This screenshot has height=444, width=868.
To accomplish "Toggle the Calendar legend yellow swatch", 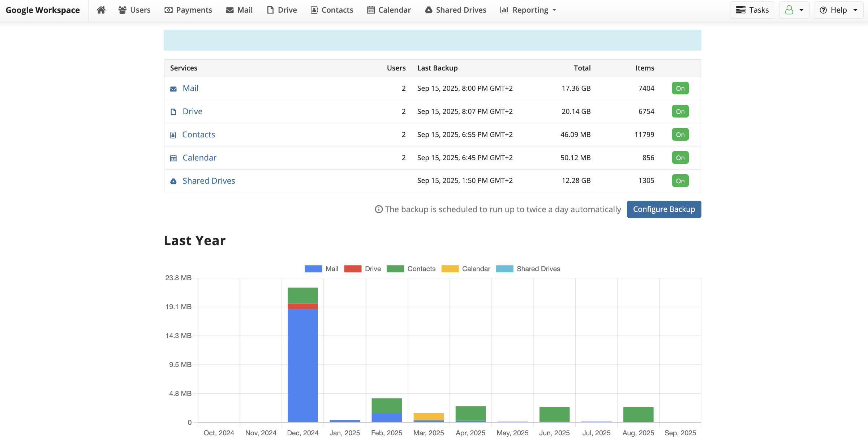I will coord(450,269).
